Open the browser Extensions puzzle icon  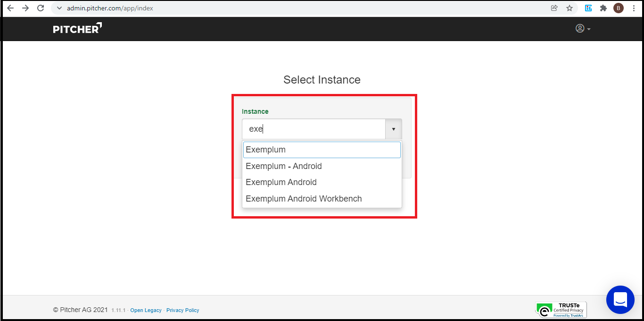[x=603, y=8]
